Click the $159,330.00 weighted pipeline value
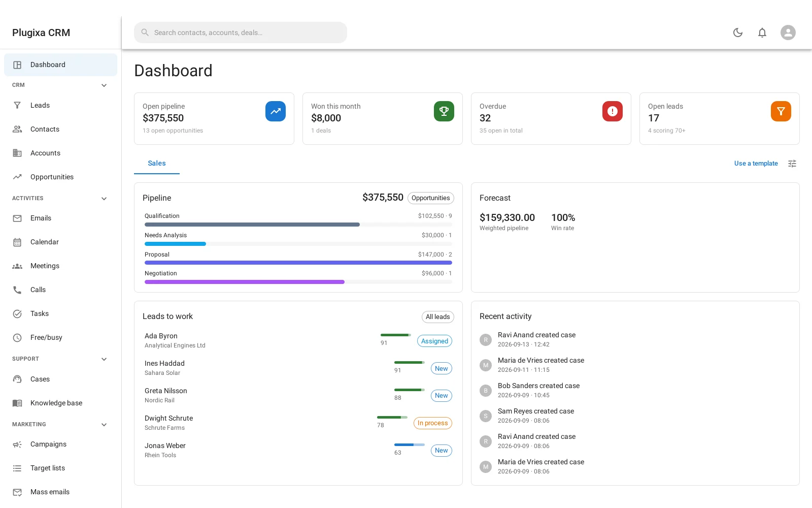The width and height of the screenshot is (812, 508). [x=507, y=217]
